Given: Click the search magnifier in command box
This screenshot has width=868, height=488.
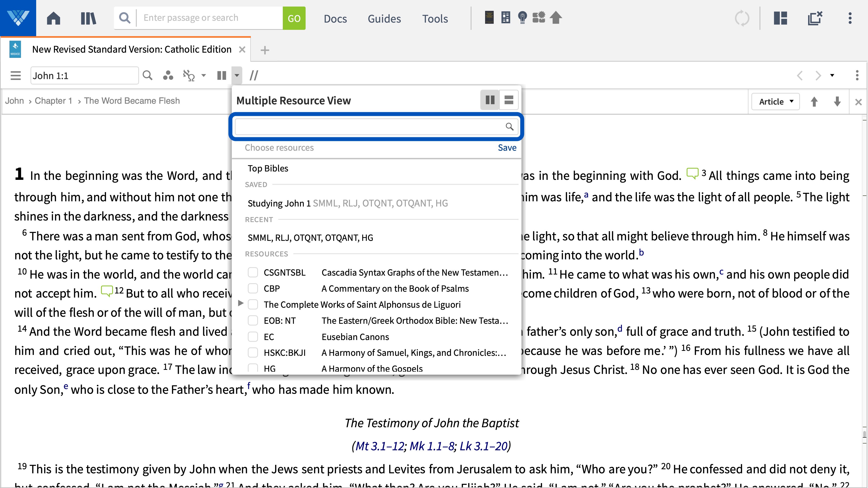Looking at the screenshot, I should pos(125,18).
